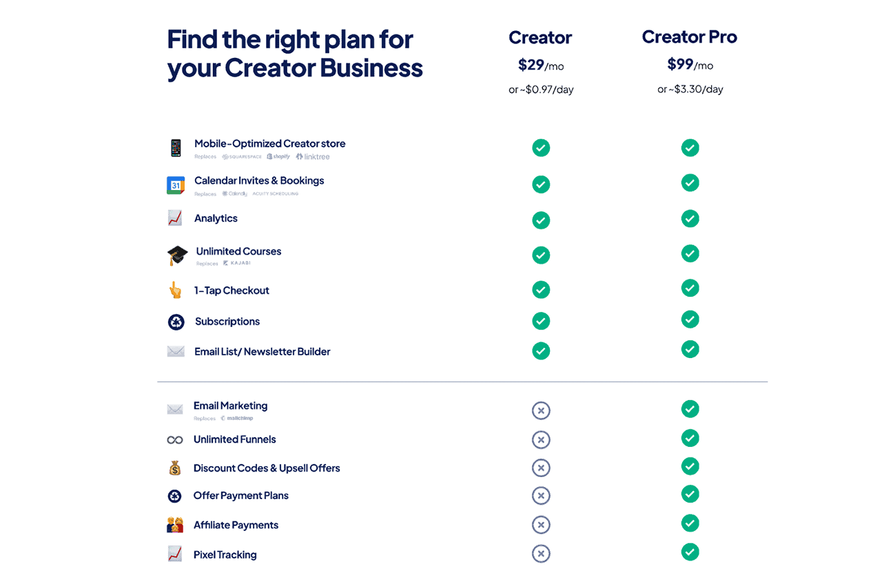Click the infinity icon beside Subscriptions
882x588 pixels.
[x=176, y=322]
